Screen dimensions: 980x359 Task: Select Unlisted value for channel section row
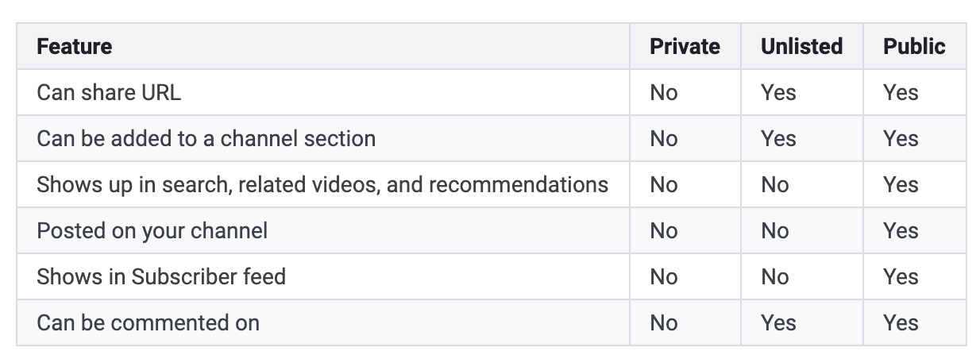778,138
